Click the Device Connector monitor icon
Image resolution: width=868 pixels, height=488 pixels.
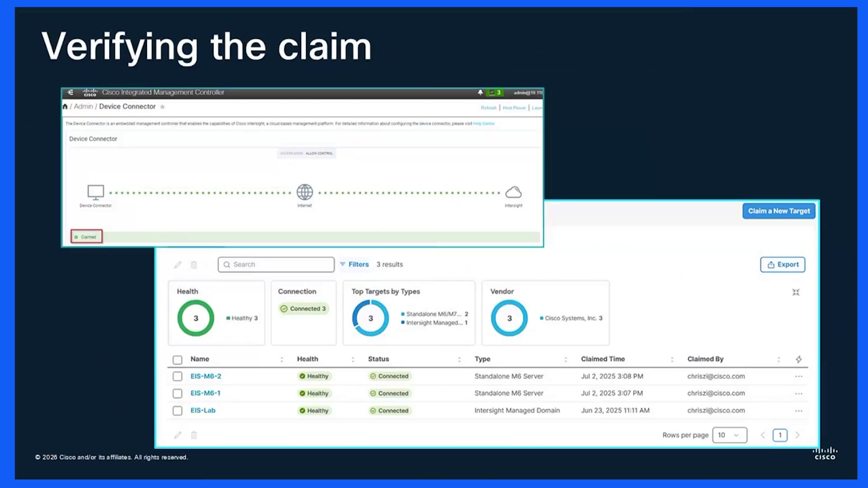click(x=96, y=192)
